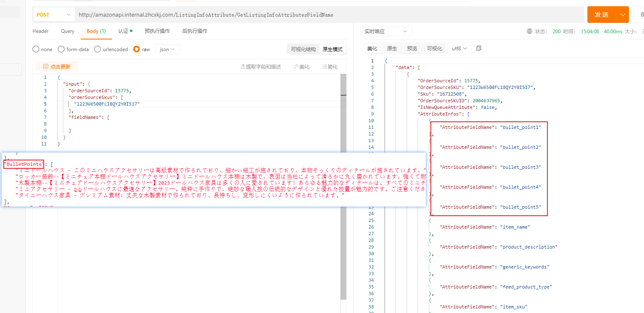Switch to 可视化结构 view
644x313 pixels.
tap(303, 49)
